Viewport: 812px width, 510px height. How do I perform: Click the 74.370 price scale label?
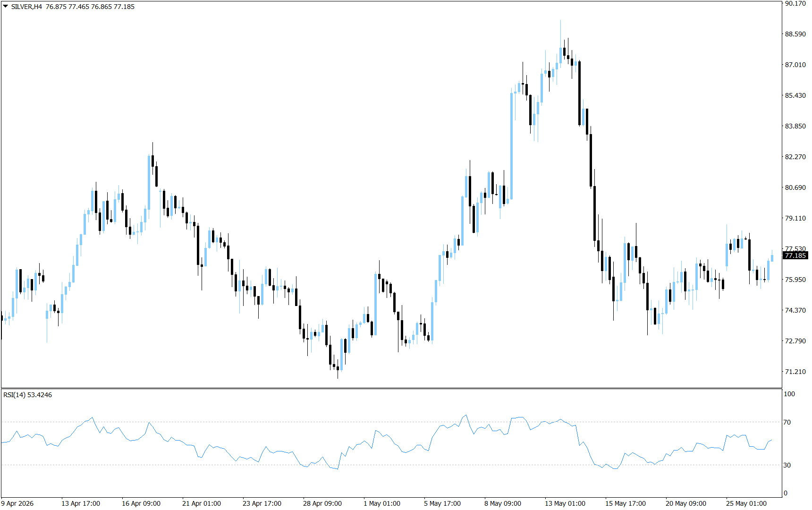pyautogui.click(x=795, y=310)
